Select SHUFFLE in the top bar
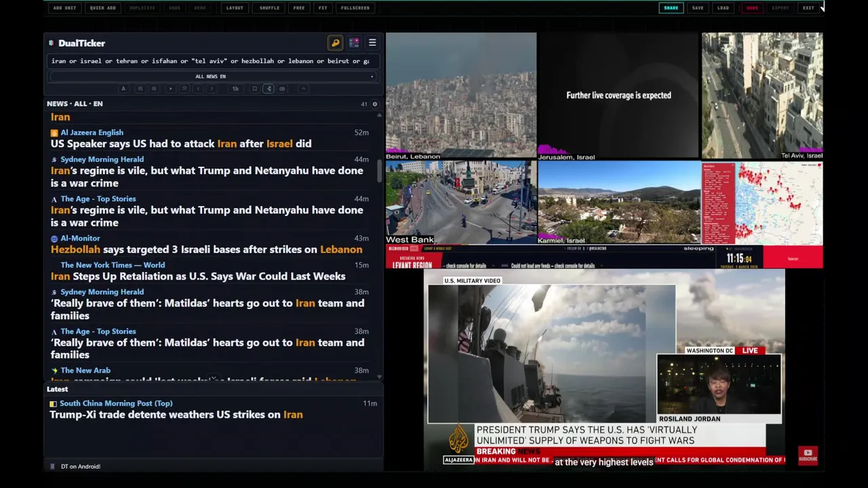 [x=269, y=7]
